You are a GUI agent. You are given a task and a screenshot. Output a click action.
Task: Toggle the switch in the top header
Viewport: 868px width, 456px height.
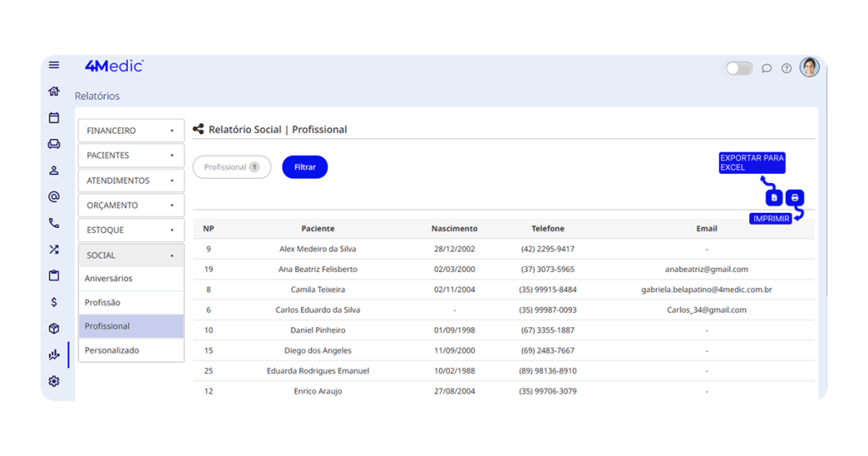(x=739, y=69)
